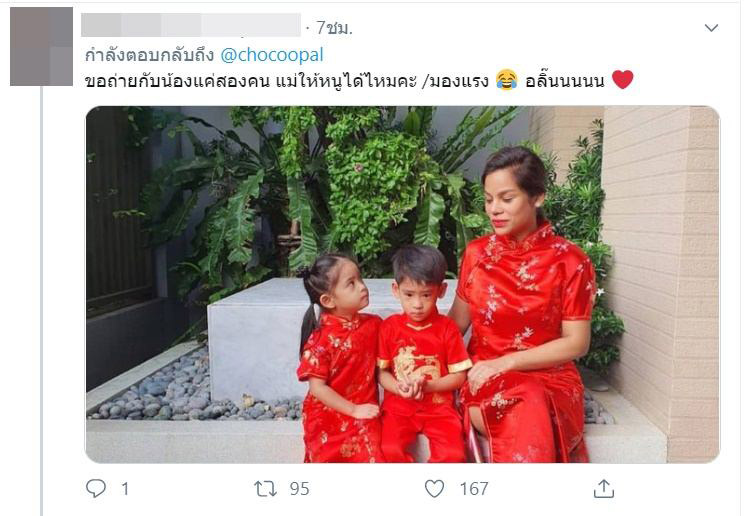Image resolution: width=745 pixels, height=516 pixels.
Task: Open the attached photo of the family
Action: tap(403, 284)
